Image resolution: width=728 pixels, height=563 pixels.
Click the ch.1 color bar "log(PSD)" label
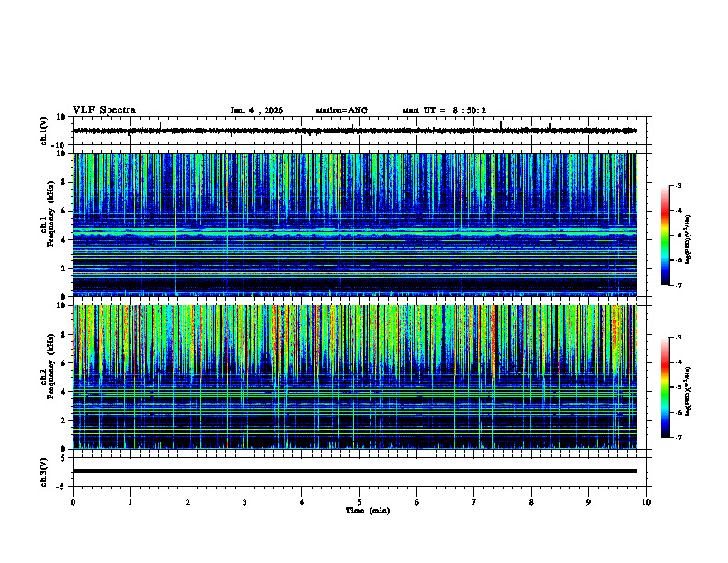[x=688, y=239]
